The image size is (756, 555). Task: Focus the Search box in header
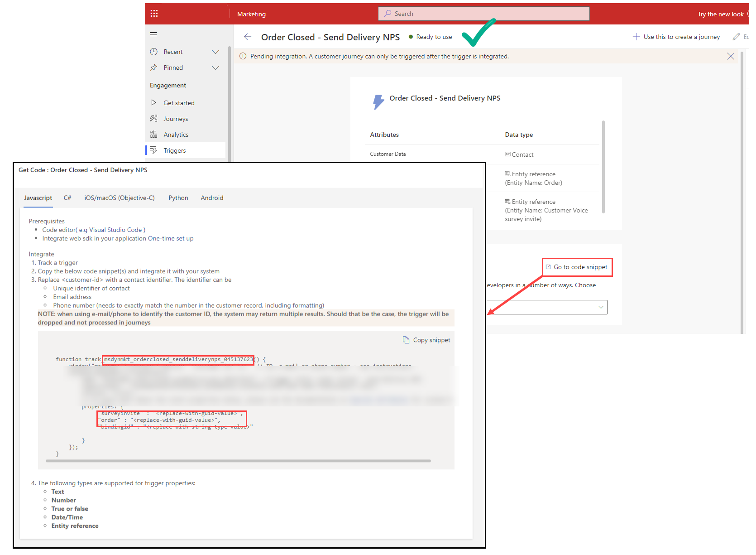(484, 14)
